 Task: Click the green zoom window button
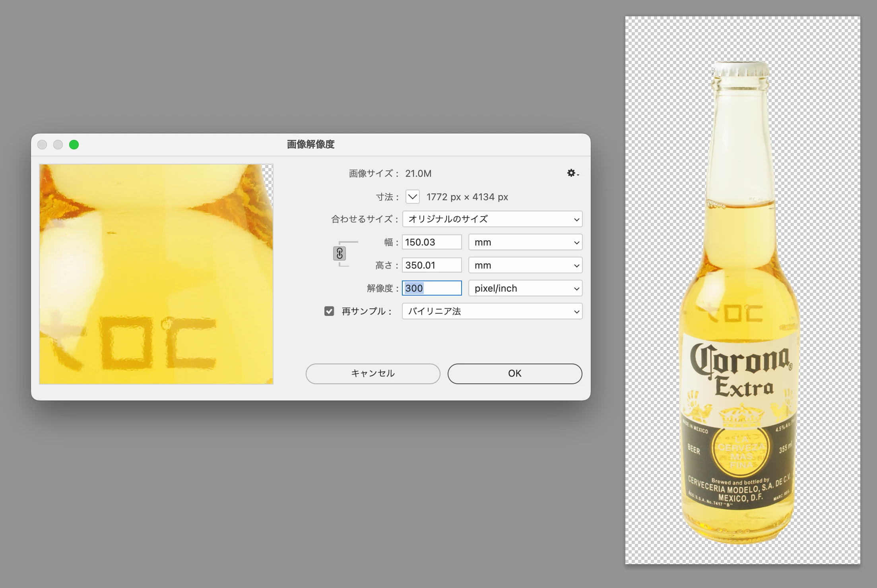click(x=74, y=145)
